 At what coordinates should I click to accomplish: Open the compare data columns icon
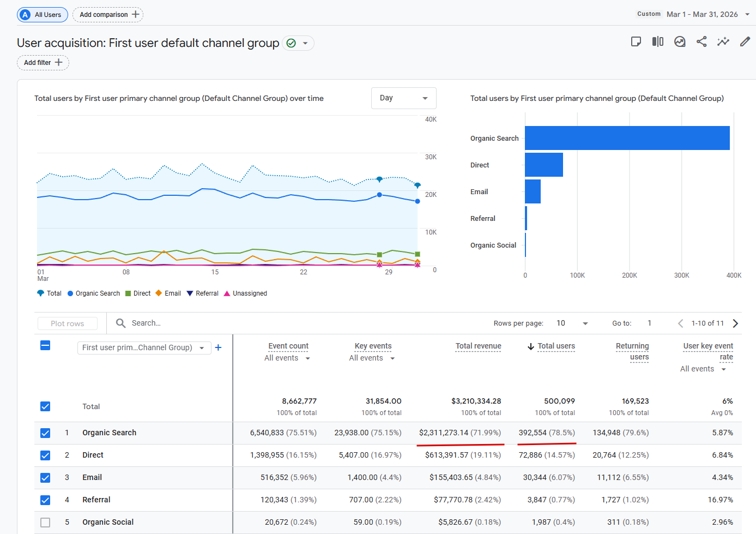click(658, 42)
